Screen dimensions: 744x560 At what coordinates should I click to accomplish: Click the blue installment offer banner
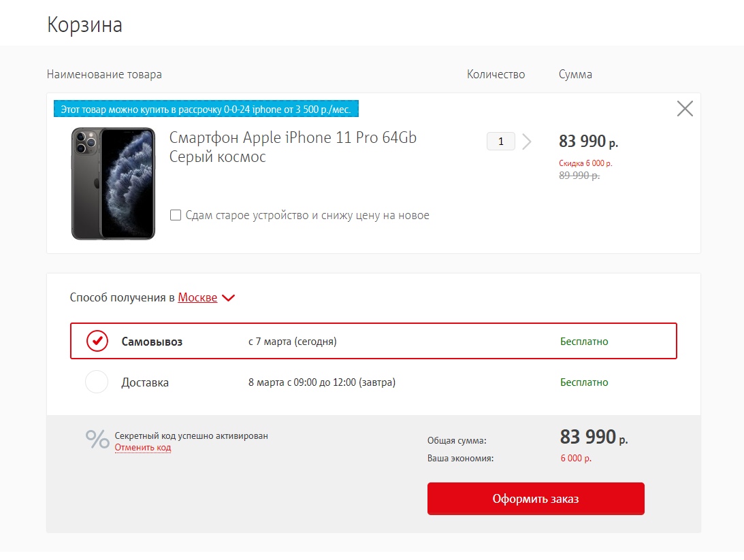click(206, 109)
